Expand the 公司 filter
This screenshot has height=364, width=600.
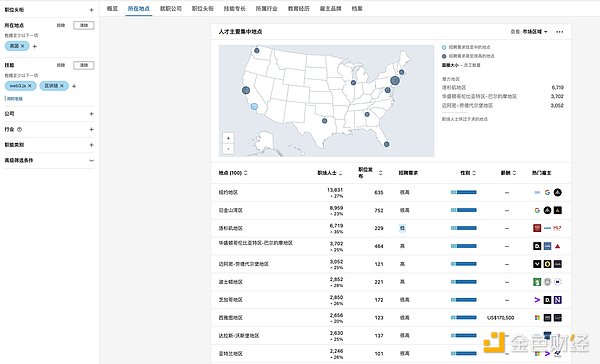click(91, 114)
